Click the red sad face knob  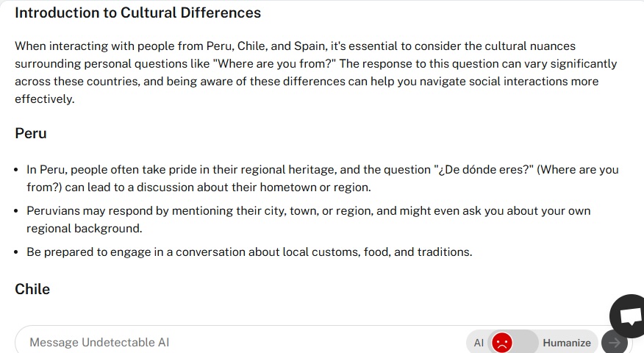coord(502,342)
